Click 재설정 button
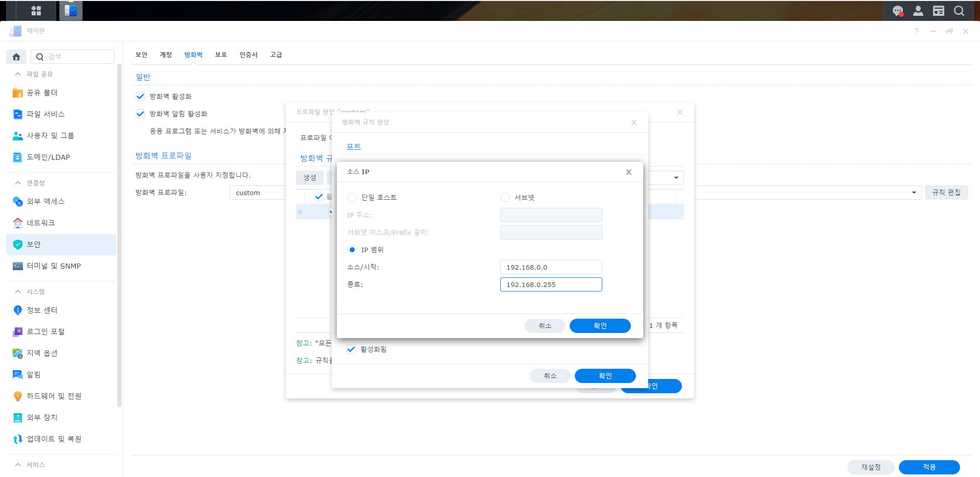 pos(871,467)
